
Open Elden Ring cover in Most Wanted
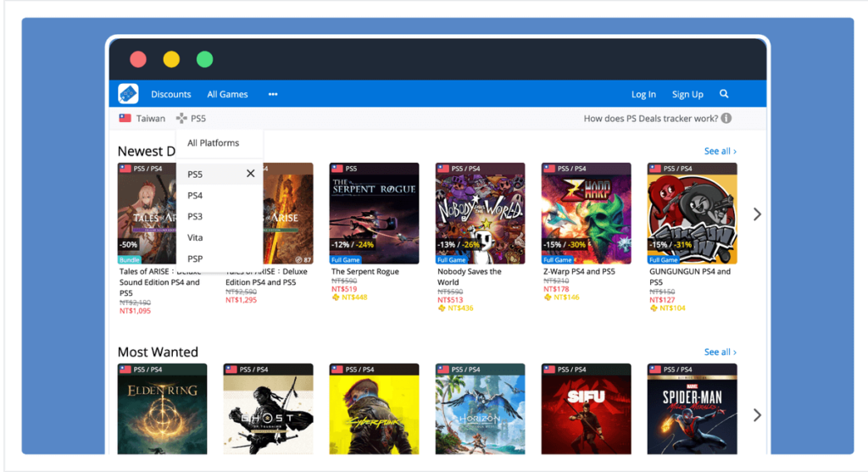click(x=162, y=409)
